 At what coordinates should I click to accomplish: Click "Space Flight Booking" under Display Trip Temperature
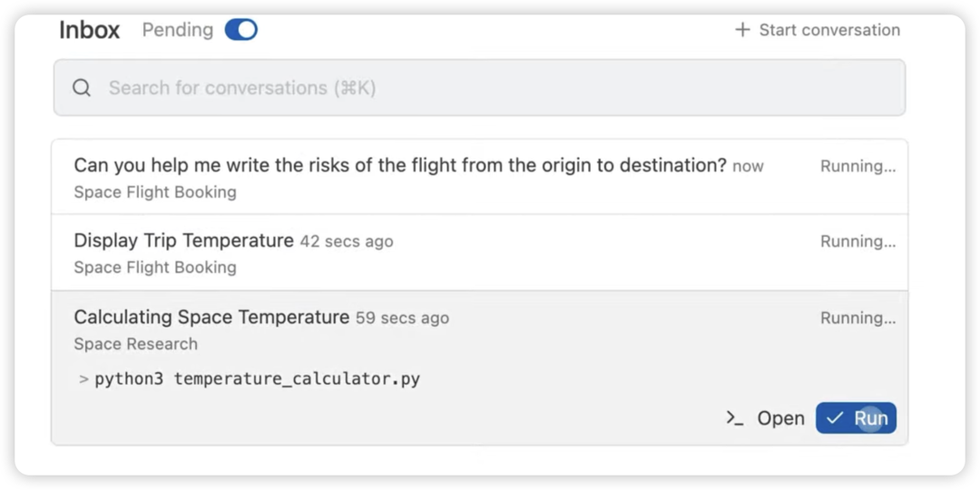(155, 268)
